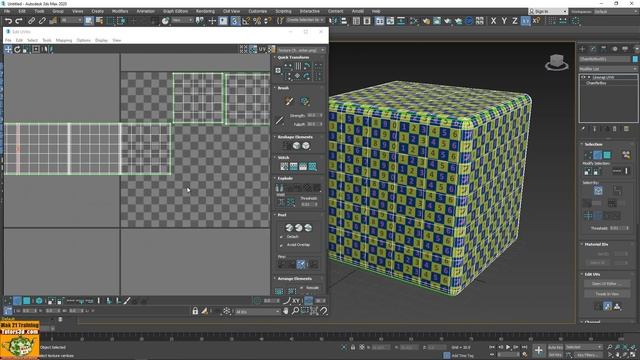This screenshot has width=640, height=360.
Task: Toggle the Percent Snap icon
Action: (x=257, y=21)
